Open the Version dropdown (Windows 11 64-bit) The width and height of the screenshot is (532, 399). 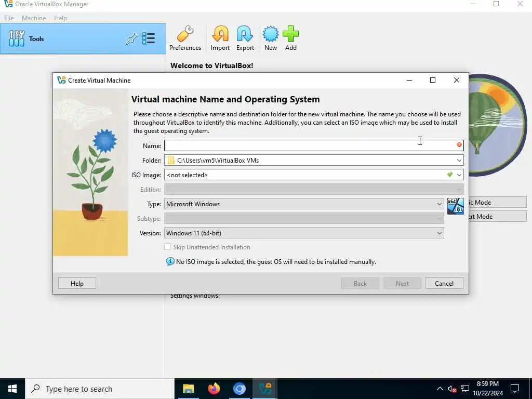tap(304, 233)
